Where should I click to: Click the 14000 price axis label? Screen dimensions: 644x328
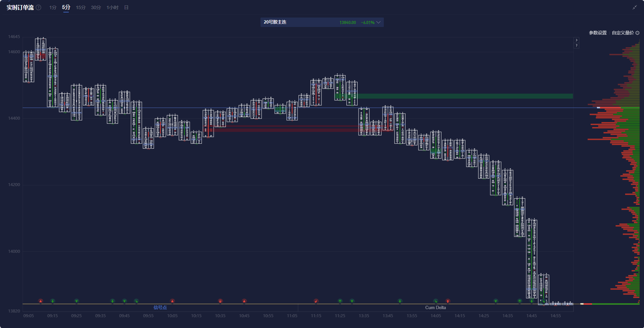click(x=14, y=251)
